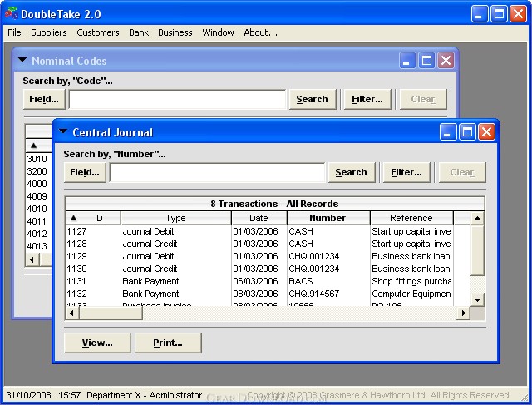Click Search button in Central Journal
Image resolution: width=532 pixels, height=405 pixels.
click(352, 172)
